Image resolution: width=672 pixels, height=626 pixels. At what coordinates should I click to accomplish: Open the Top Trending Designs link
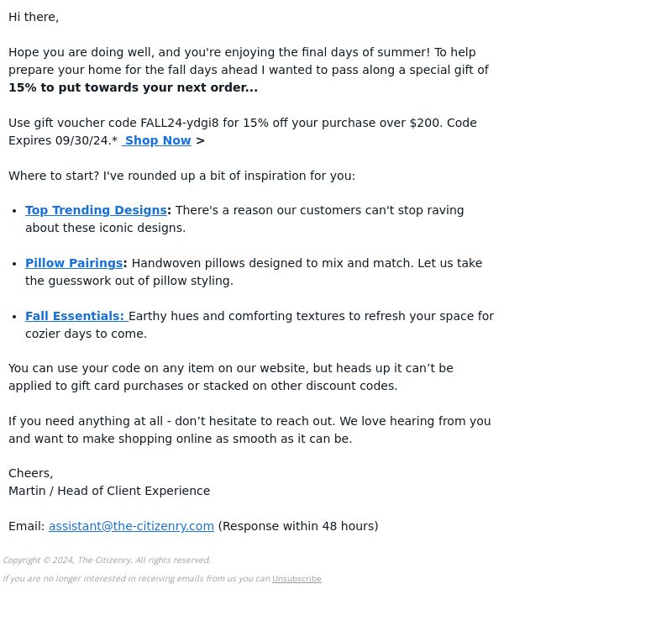(96, 211)
